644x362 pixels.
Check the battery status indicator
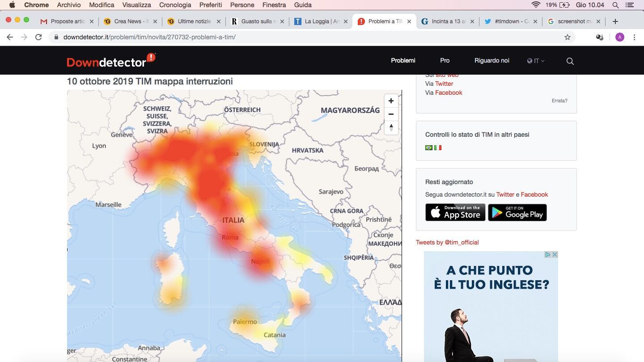click(557, 5)
